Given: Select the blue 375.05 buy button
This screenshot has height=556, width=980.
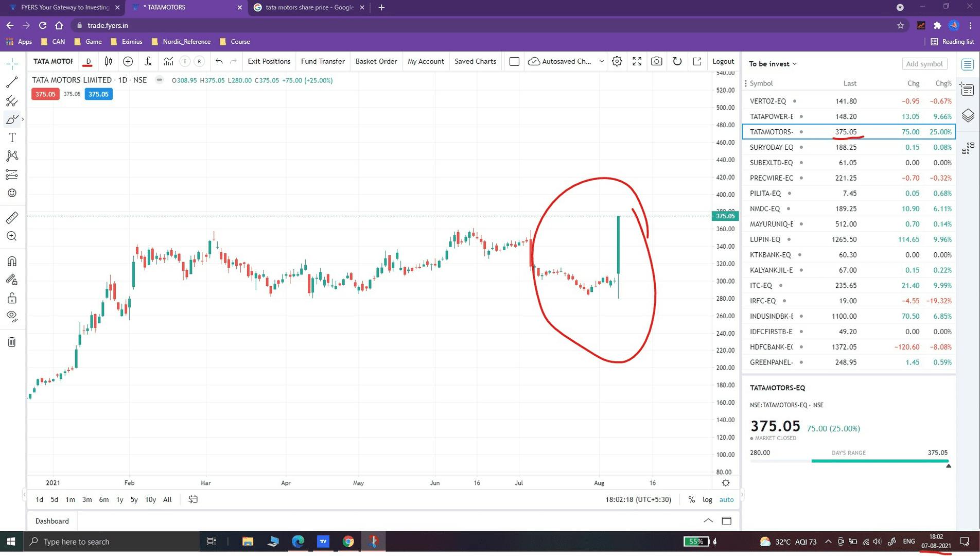Looking at the screenshot, I should point(98,94).
